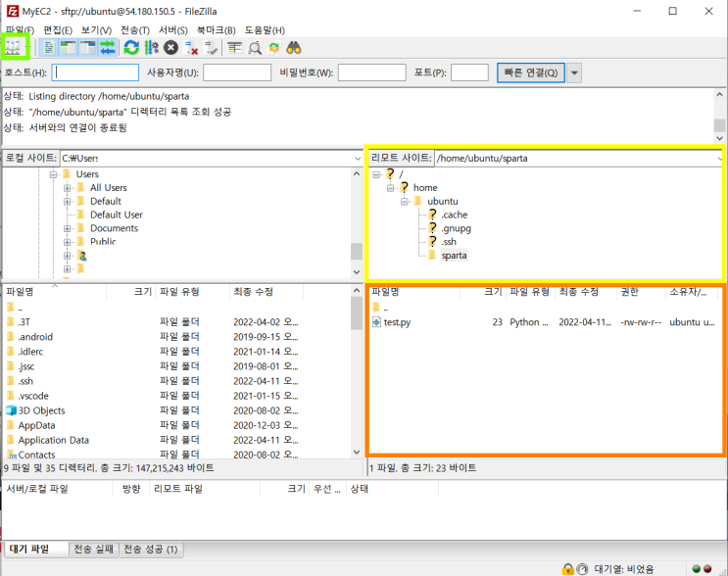This screenshot has width=728, height=576.
Task: Collapse remote root directory node
Action: click(376, 174)
